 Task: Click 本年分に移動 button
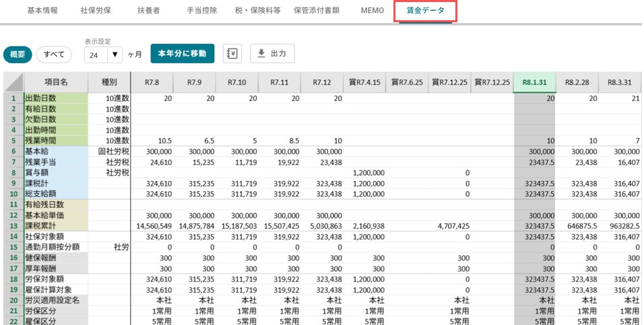tap(183, 53)
